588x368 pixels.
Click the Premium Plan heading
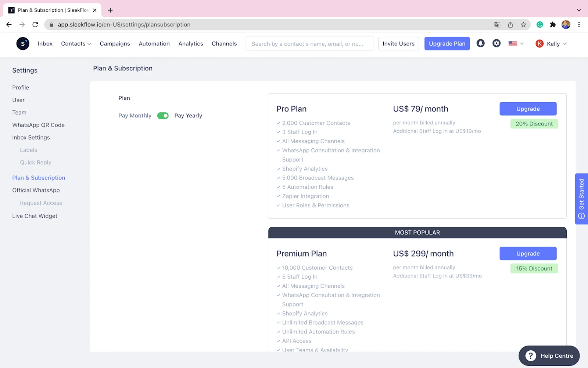(x=301, y=254)
